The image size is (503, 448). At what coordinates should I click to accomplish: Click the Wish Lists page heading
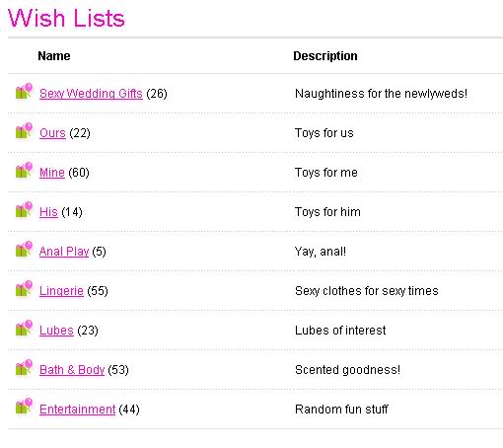coord(66,18)
